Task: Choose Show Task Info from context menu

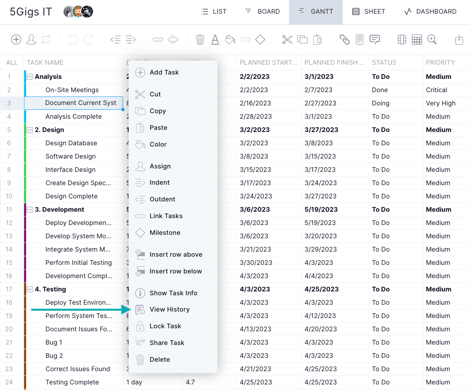Action: 173,293
